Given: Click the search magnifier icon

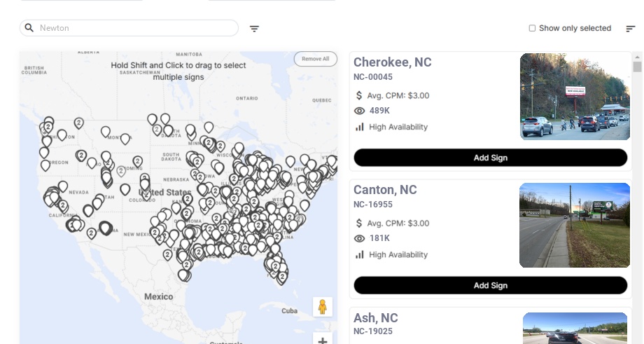Looking at the screenshot, I should coord(29,28).
